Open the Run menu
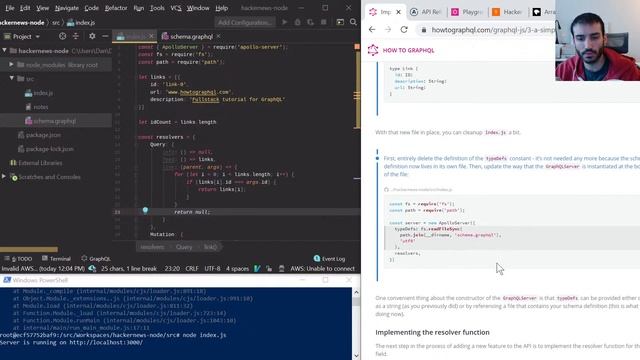The width and height of the screenshot is (640, 360). (x=139, y=8)
